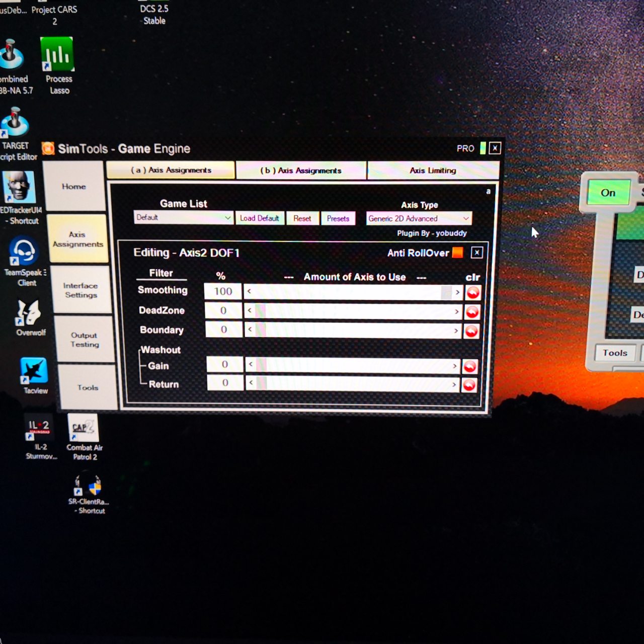Go to the Home section
Viewport: 644px width, 644px height.
74,186
